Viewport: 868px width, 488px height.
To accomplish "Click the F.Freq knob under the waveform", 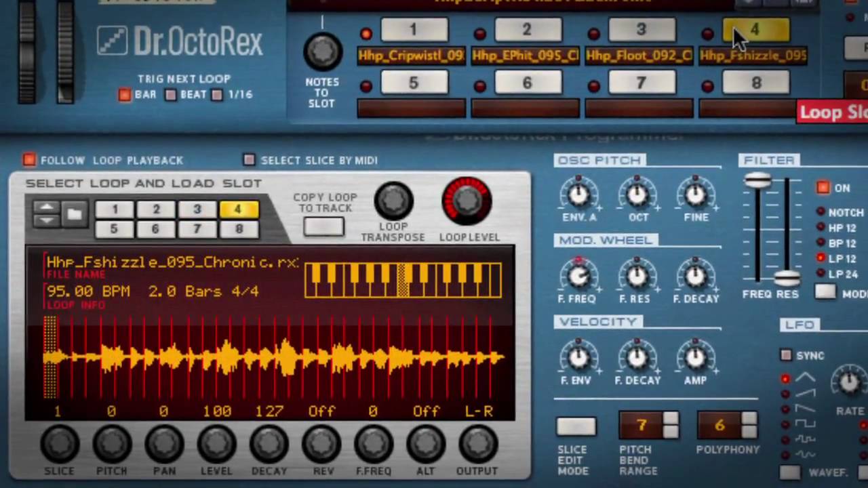I will [373, 444].
